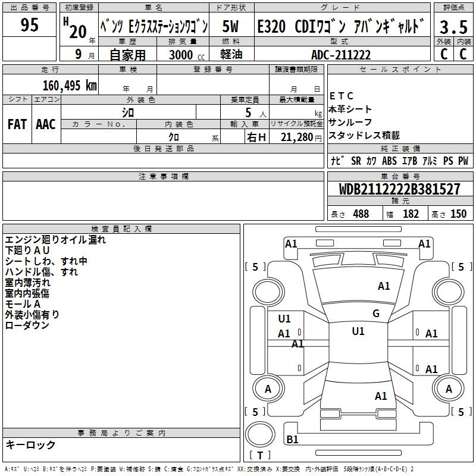Select the note モールA
The height and width of the screenshot is (476, 476).
pyautogui.click(x=23, y=304)
